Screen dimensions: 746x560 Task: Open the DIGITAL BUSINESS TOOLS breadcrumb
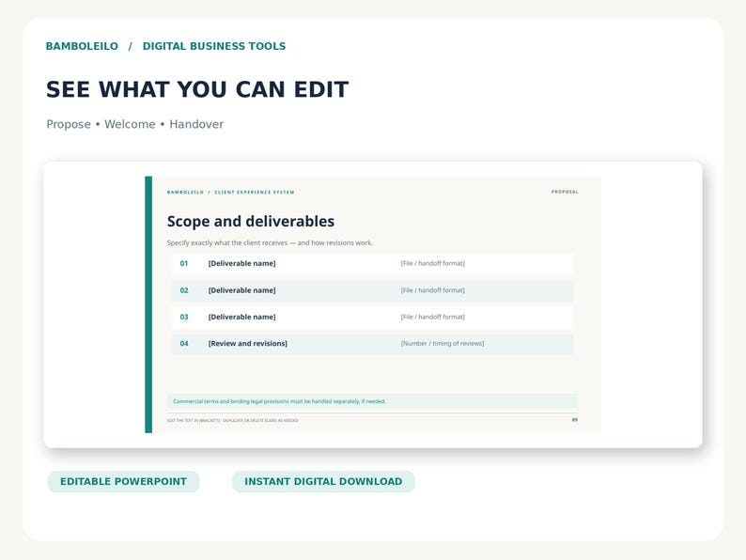pos(214,46)
